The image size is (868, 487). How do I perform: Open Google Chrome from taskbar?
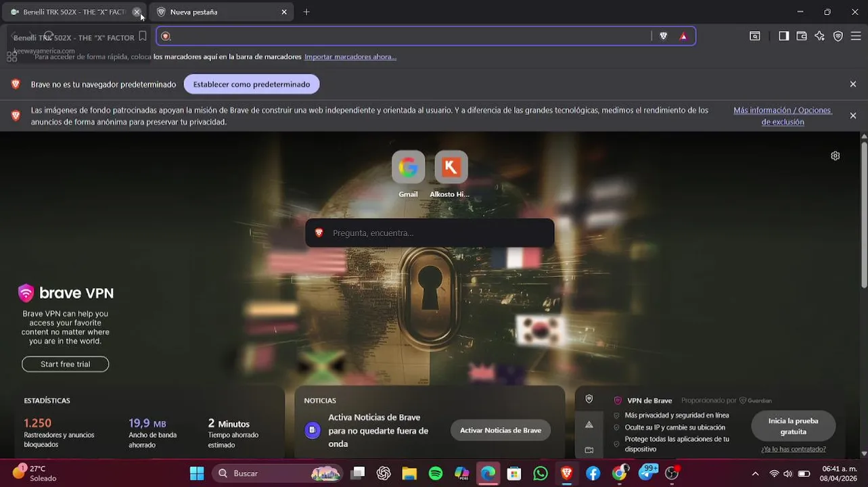pyautogui.click(x=619, y=473)
